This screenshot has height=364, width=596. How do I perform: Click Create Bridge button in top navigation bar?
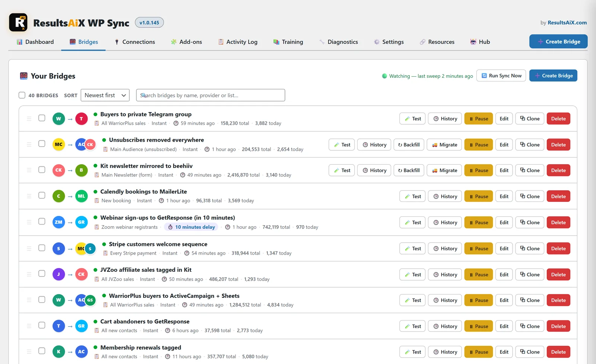pos(558,42)
